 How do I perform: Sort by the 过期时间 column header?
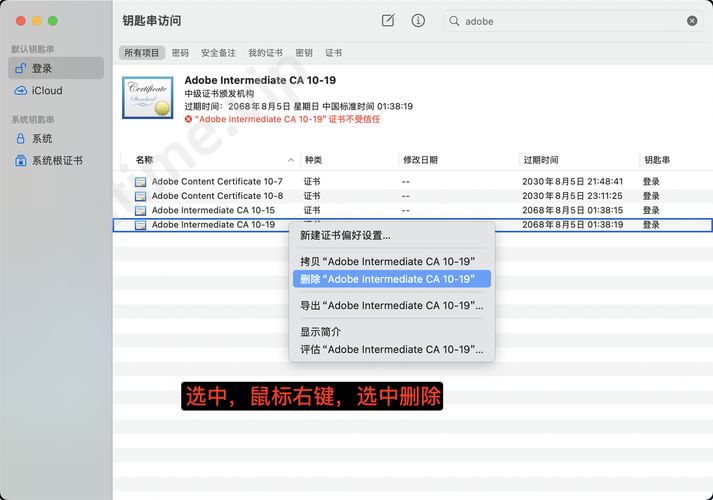coord(541,160)
